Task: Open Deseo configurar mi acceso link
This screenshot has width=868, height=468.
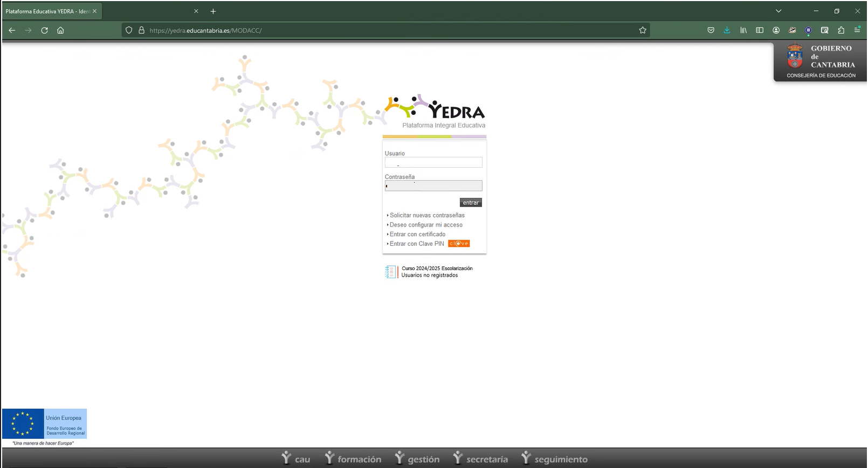Action: (x=426, y=225)
